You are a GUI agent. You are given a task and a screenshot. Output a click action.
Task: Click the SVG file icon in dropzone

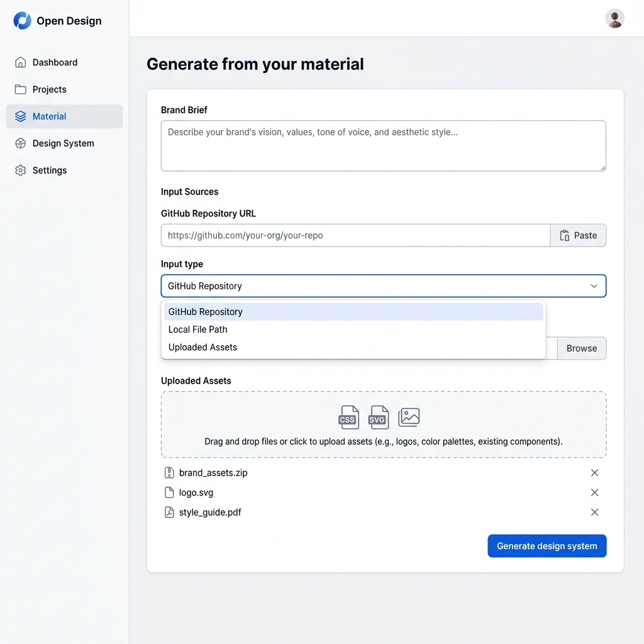(x=379, y=418)
